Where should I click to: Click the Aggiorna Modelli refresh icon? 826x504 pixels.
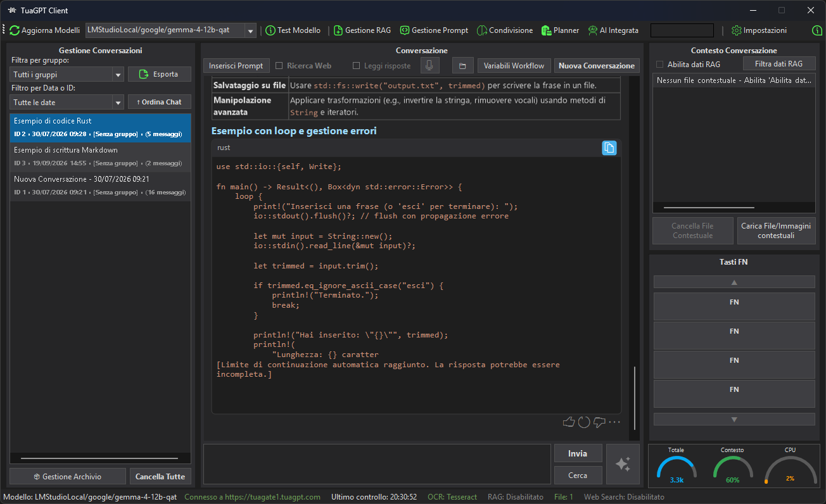tap(15, 30)
